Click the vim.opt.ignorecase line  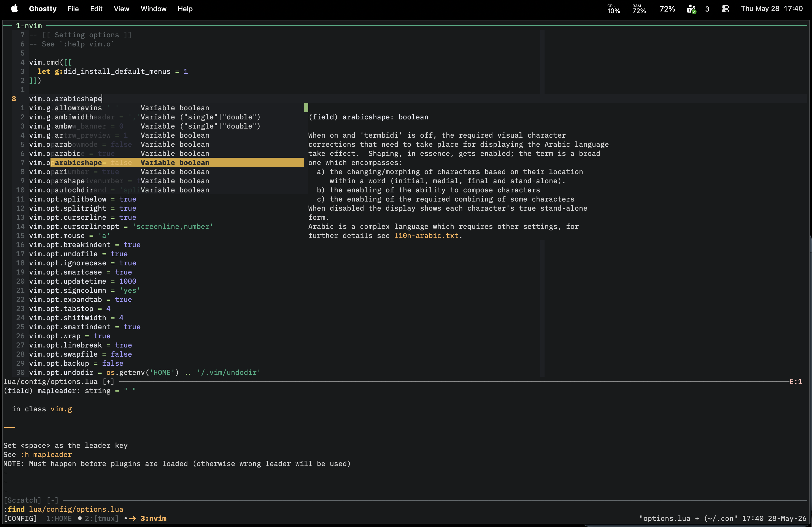[x=82, y=263]
